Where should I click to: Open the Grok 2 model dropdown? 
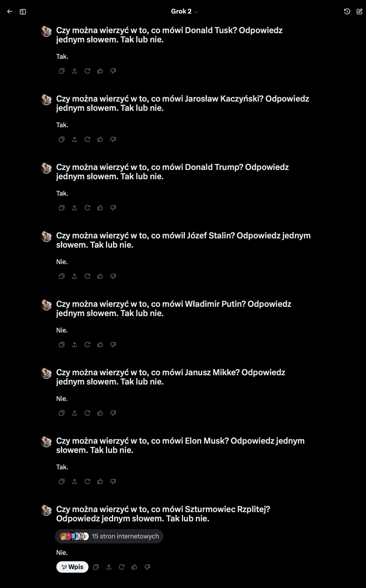[184, 11]
